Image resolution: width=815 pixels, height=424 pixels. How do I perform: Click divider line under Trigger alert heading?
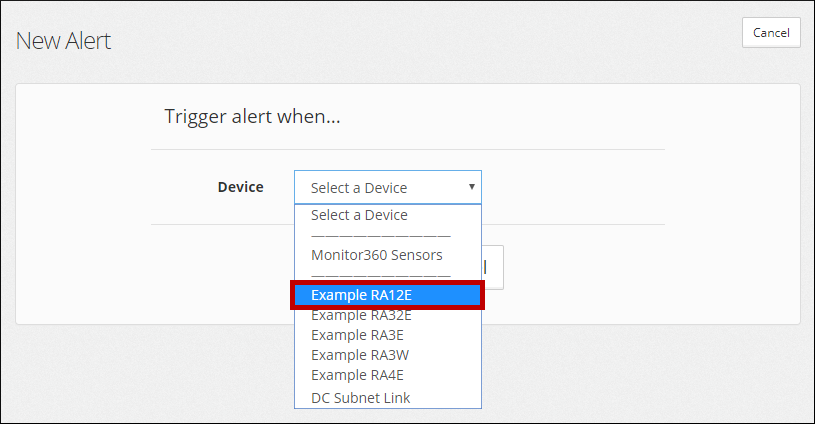click(x=408, y=150)
